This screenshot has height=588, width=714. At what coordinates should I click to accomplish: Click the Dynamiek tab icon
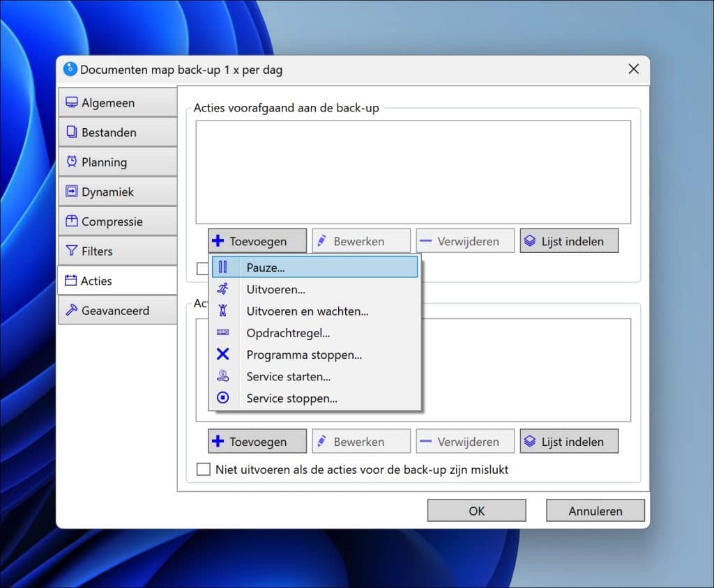pyautogui.click(x=72, y=191)
